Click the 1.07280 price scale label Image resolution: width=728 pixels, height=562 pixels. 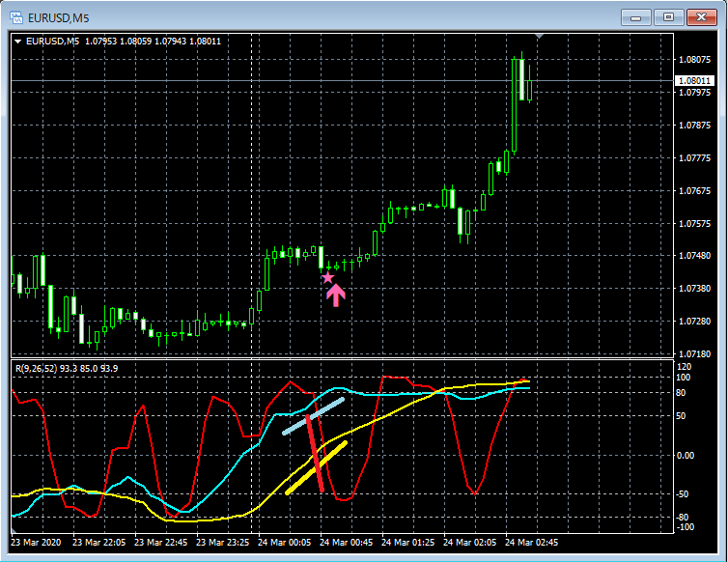(694, 321)
